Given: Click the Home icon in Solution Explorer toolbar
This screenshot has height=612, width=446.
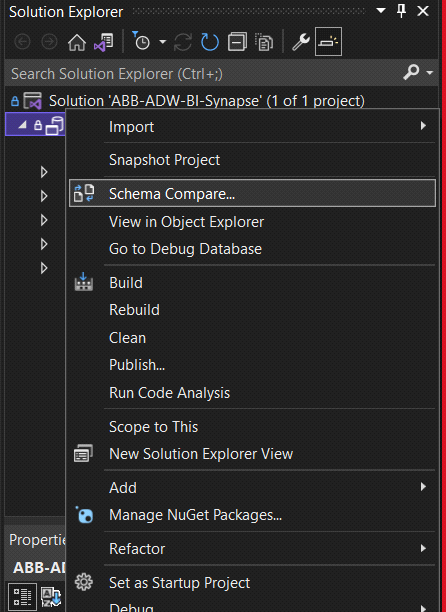Looking at the screenshot, I should [x=77, y=42].
